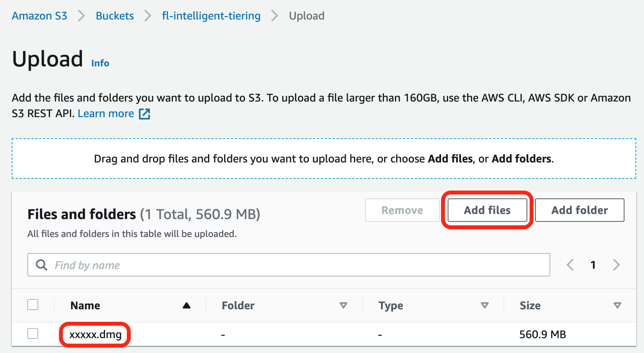The width and height of the screenshot is (644, 353).
Task: Return to fl-intelligent-tiering bucket breadcrumb
Action: [x=211, y=16]
